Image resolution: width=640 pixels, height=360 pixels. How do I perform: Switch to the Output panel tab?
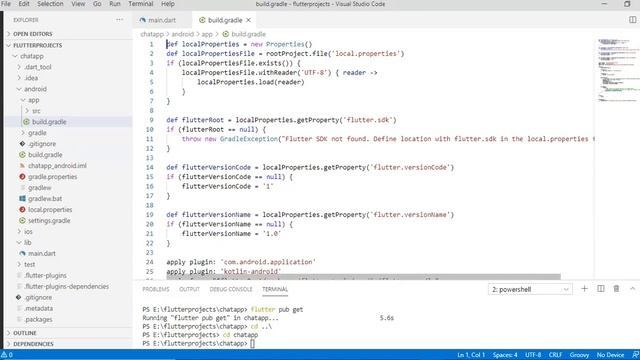click(189, 289)
